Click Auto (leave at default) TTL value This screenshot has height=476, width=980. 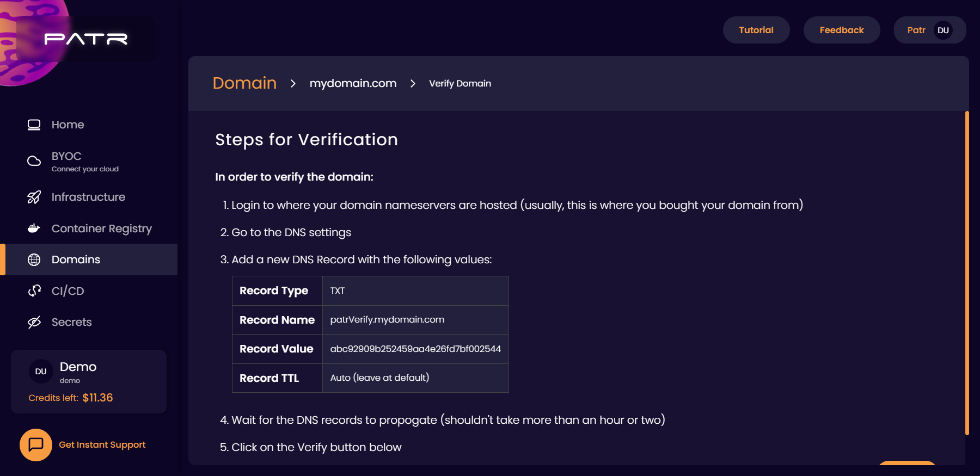(x=379, y=378)
